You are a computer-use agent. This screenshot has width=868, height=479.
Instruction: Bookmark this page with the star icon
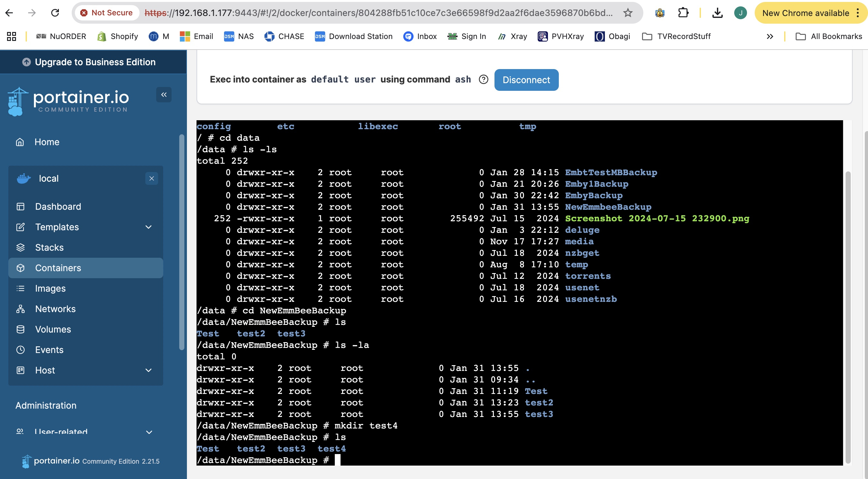627,13
